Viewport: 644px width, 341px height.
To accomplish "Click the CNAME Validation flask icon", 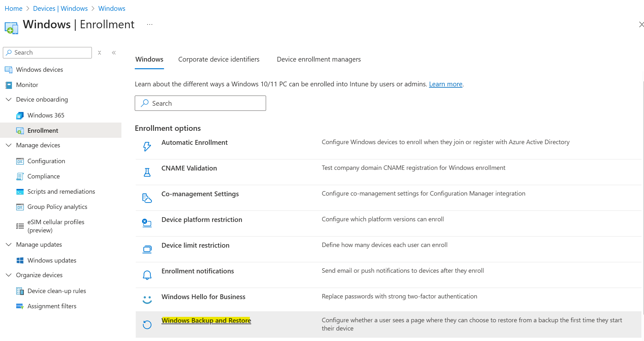I will point(147,172).
